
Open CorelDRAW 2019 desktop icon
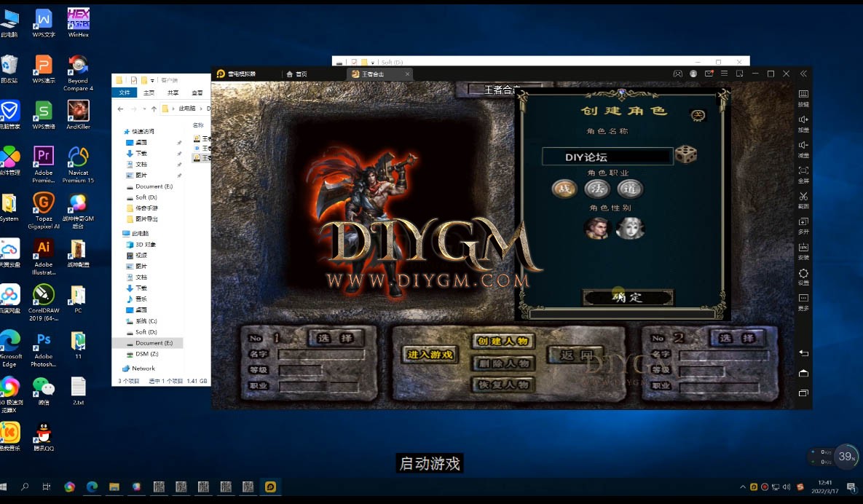click(x=44, y=303)
